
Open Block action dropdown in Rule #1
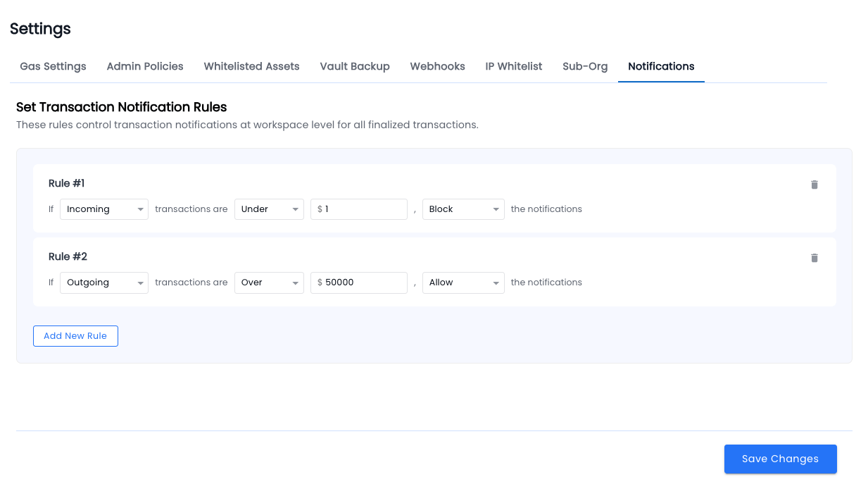(463, 209)
